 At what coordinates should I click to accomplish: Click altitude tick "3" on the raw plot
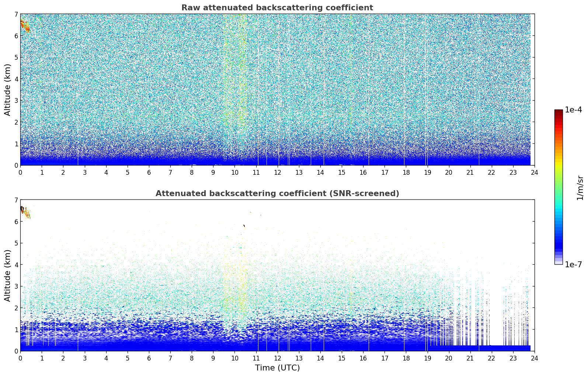16,101
